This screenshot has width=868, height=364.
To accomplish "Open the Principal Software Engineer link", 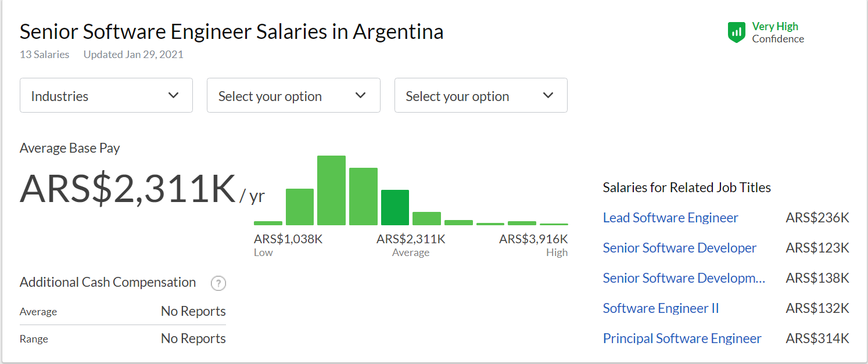I will tap(682, 338).
